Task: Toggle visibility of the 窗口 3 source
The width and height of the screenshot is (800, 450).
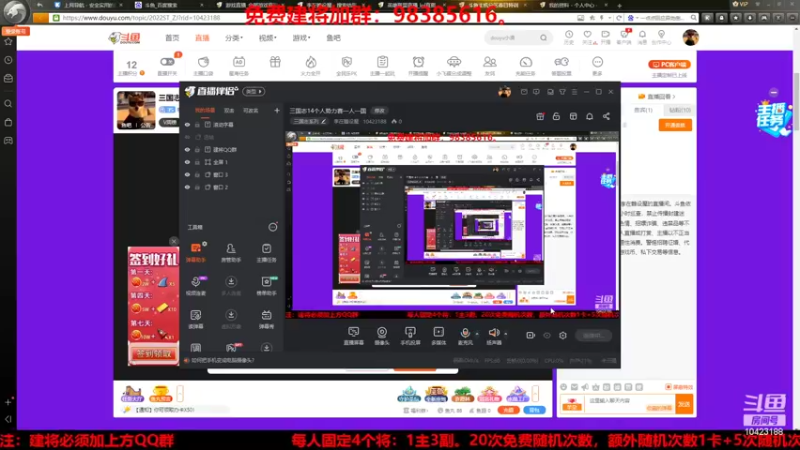Action: (187, 174)
